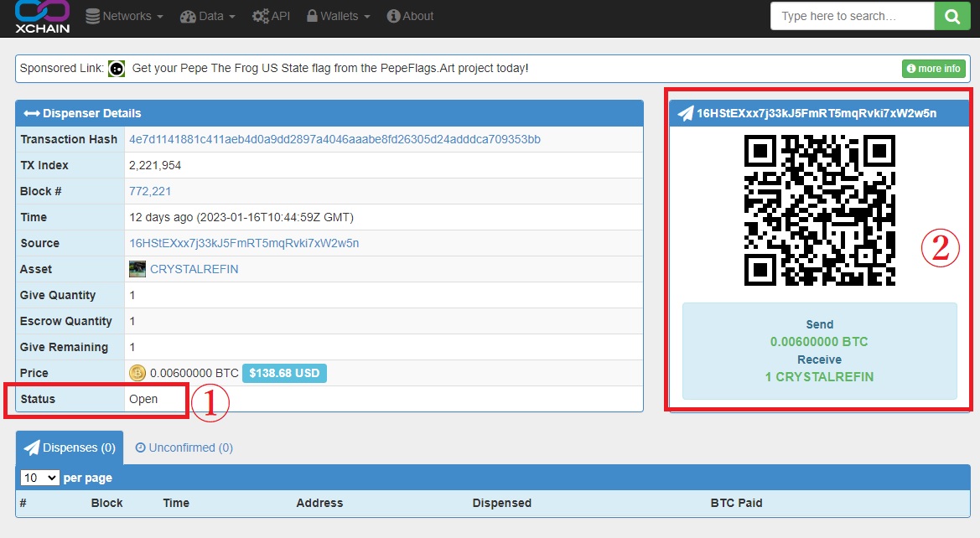This screenshot has width=980, height=538.
Task: Open the About page
Action: (410, 16)
